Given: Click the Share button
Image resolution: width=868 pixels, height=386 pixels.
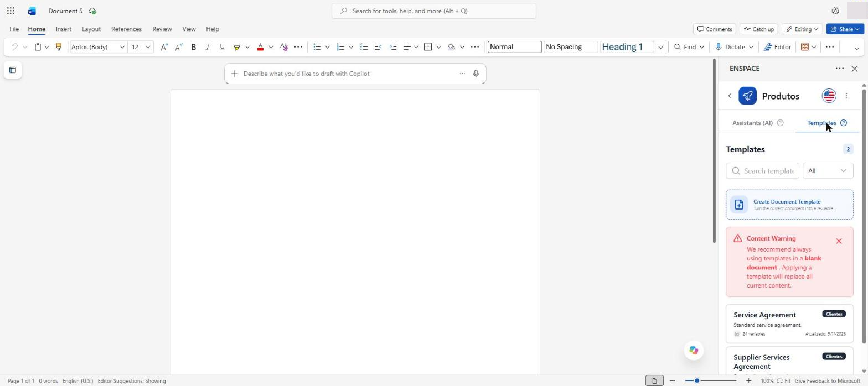Looking at the screenshot, I should click(x=845, y=29).
